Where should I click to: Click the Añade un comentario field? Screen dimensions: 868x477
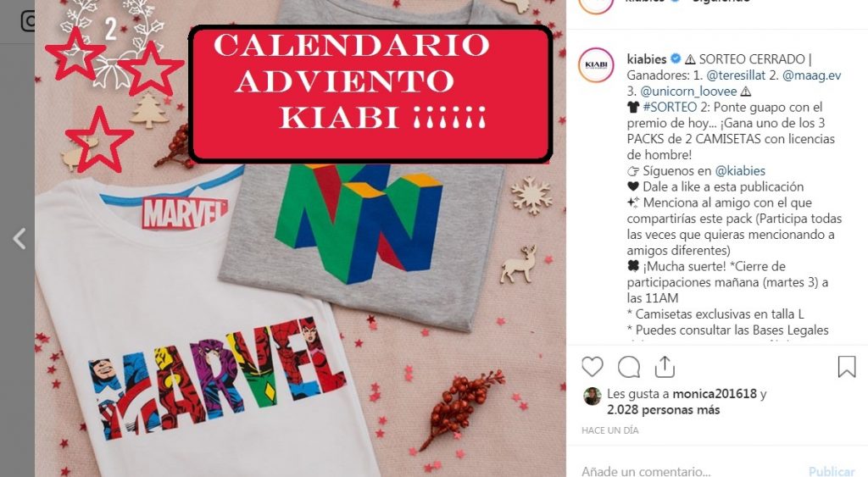[687, 471]
